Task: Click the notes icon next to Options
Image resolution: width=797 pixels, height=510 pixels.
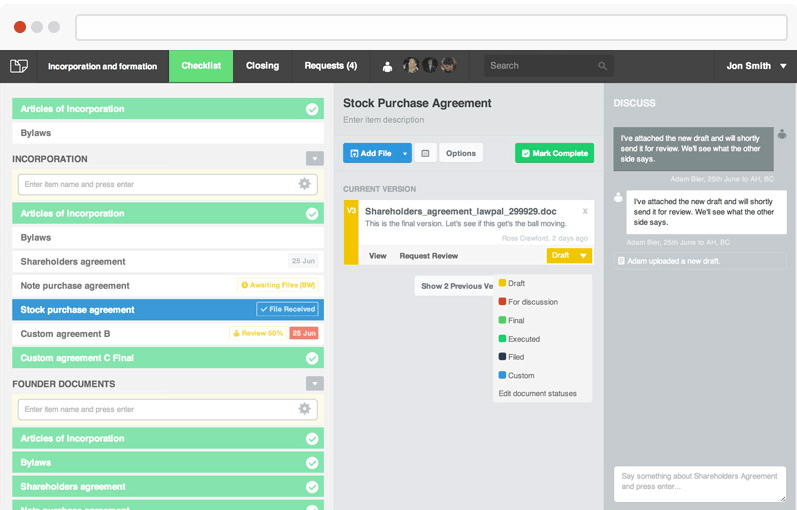Action: [x=425, y=153]
